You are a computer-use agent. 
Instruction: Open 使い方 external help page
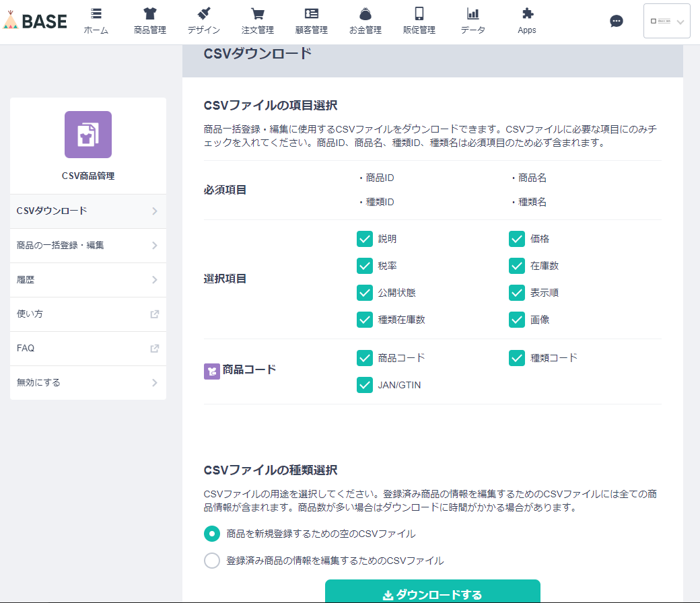(x=87, y=314)
